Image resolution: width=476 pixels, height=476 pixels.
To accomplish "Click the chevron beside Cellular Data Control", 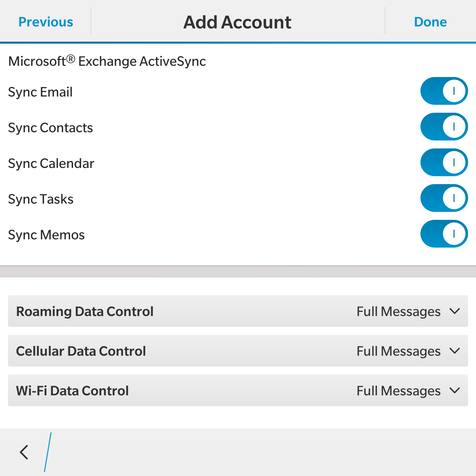I will [x=455, y=351].
